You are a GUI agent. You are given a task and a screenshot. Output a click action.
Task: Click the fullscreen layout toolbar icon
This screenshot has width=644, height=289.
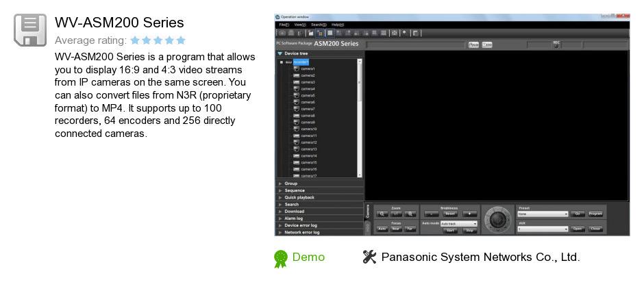coord(395,33)
